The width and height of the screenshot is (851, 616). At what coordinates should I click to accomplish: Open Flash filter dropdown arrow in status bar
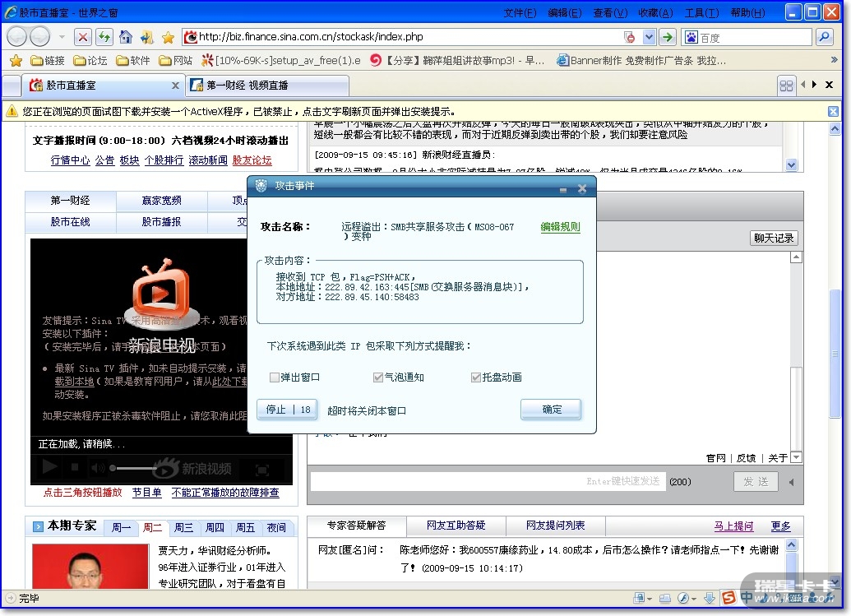pyautogui.click(x=694, y=599)
